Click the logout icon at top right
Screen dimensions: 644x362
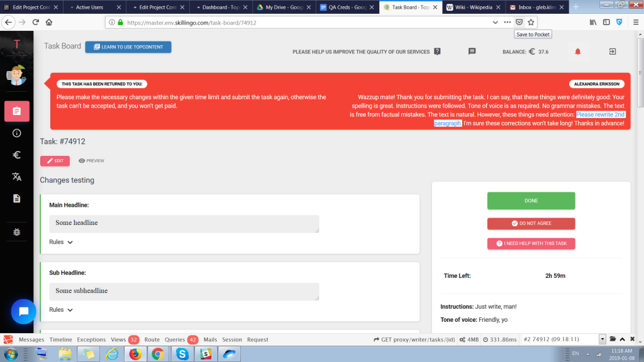pos(612,52)
